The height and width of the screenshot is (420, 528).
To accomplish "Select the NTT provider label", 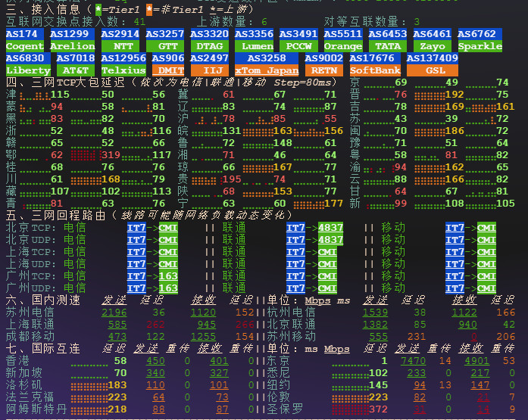I will [x=120, y=46].
